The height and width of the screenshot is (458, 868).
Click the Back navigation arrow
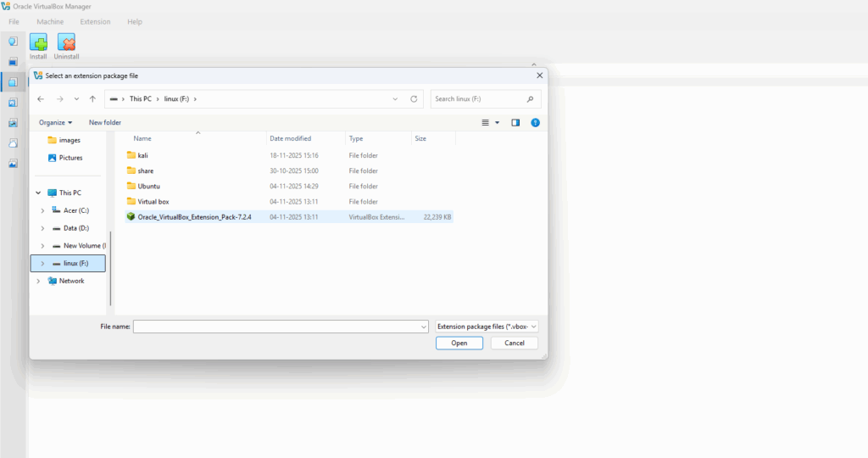[41, 99]
